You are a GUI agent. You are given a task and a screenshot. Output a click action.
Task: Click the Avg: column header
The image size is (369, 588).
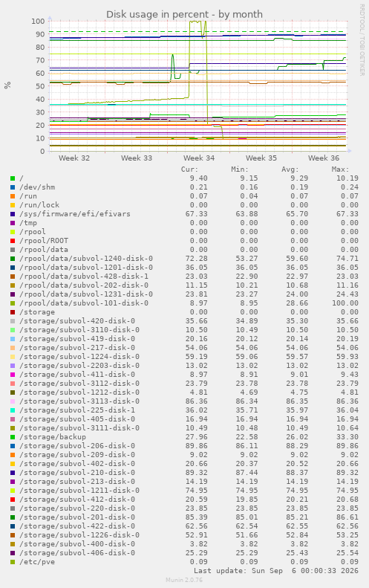coord(290,169)
